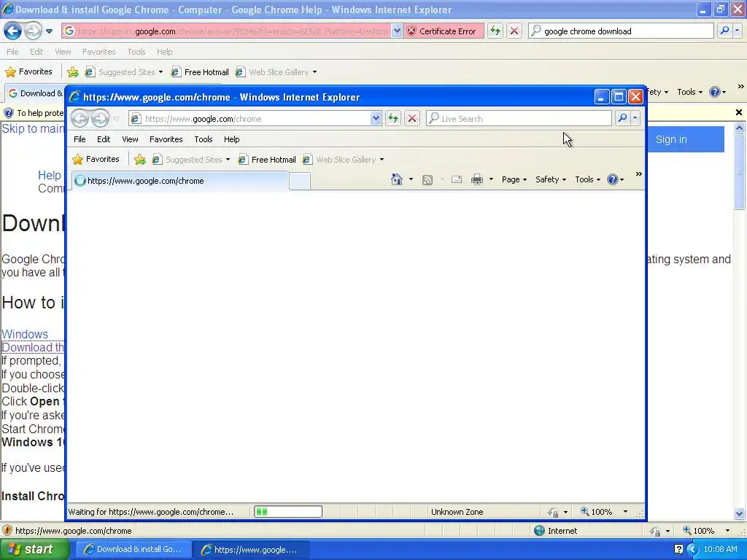Click the Certificate Error shield in the background window

[x=411, y=31]
